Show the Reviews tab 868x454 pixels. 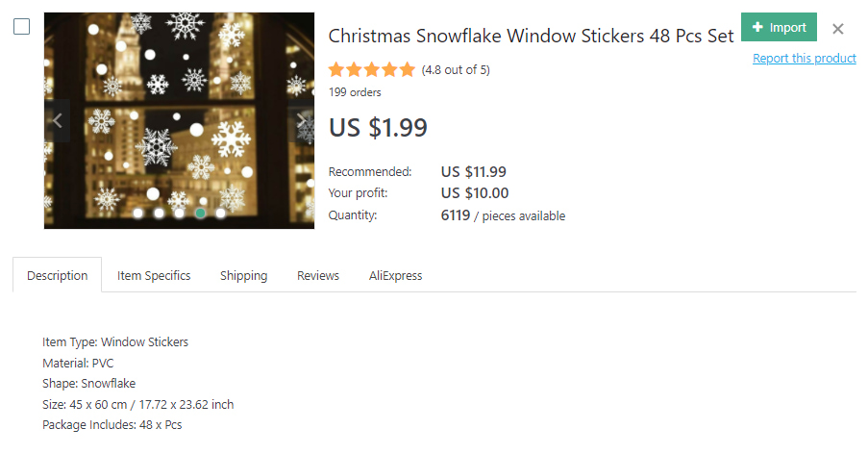point(318,276)
